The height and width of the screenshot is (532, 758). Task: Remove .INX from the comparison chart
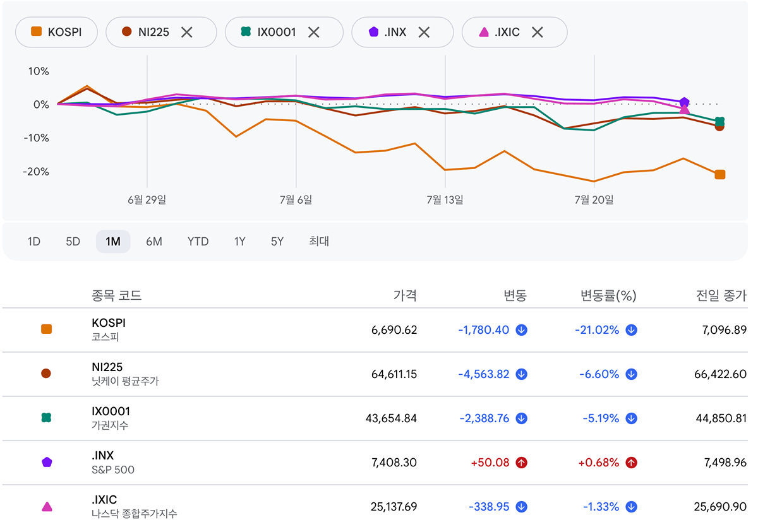pyautogui.click(x=424, y=32)
